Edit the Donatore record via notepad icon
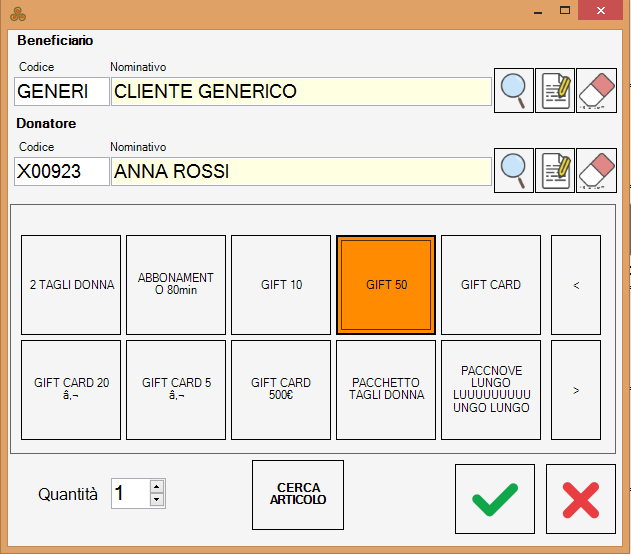 click(x=555, y=171)
